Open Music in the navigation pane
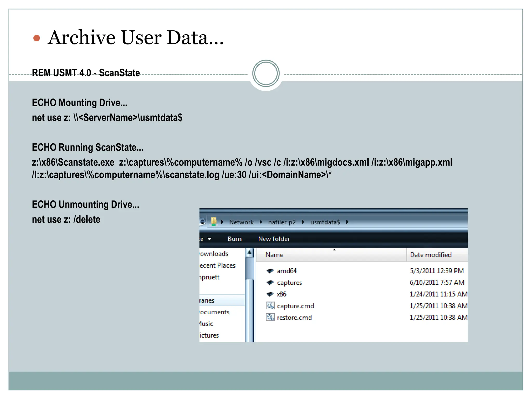The width and height of the screenshot is (532, 399). (206, 324)
